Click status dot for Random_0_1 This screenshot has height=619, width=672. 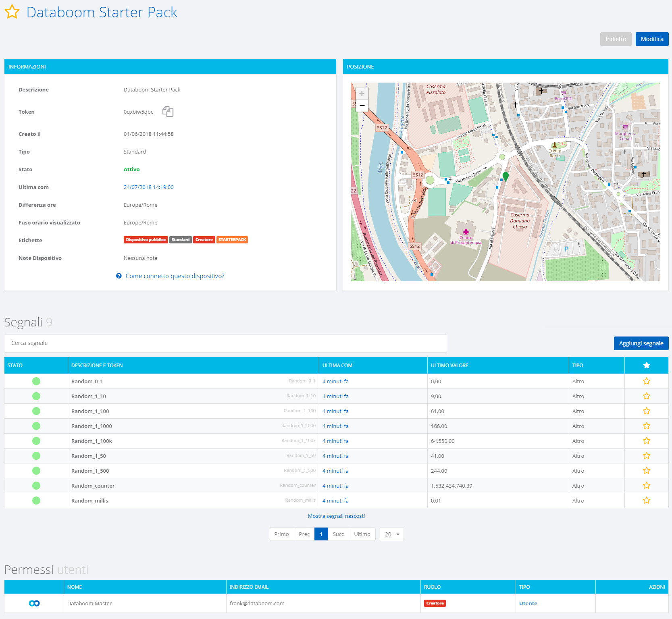(x=36, y=381)
